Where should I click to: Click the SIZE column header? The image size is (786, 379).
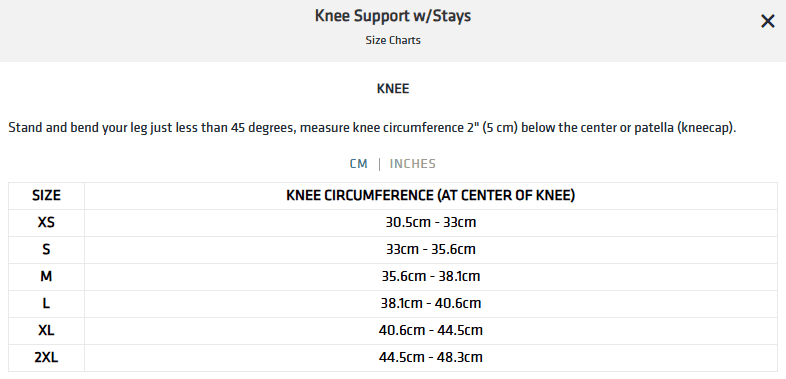(x=46, y=196)
